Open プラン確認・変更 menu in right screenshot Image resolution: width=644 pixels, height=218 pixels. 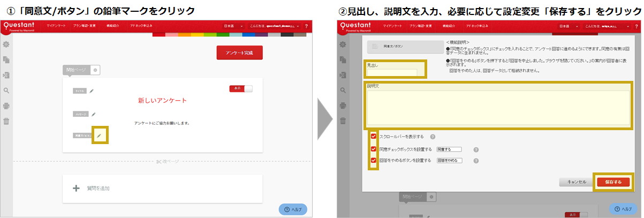point(421,26)
